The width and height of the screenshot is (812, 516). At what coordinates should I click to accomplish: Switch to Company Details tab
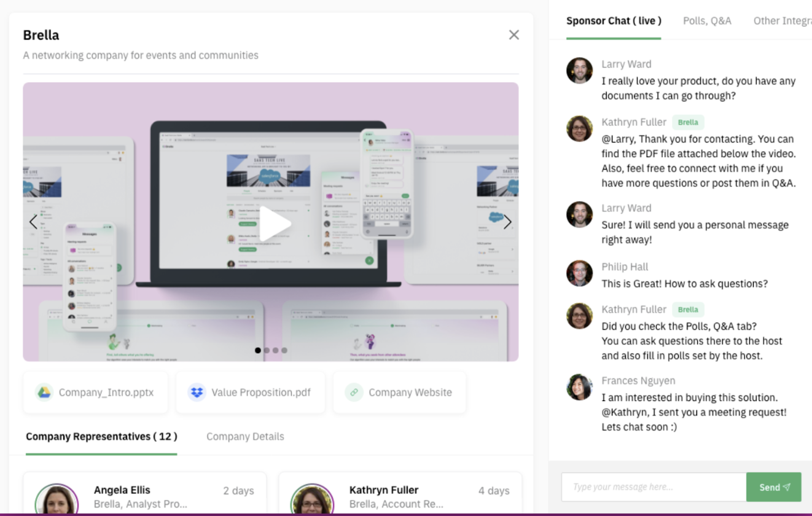click(245, 437)
